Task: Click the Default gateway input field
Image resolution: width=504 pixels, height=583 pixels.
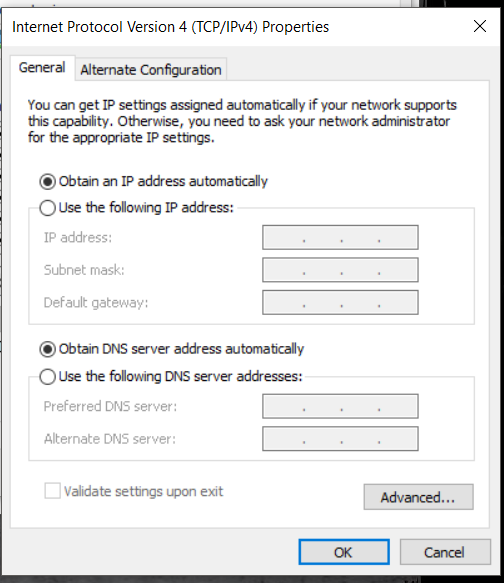Action: click(340, 302)
